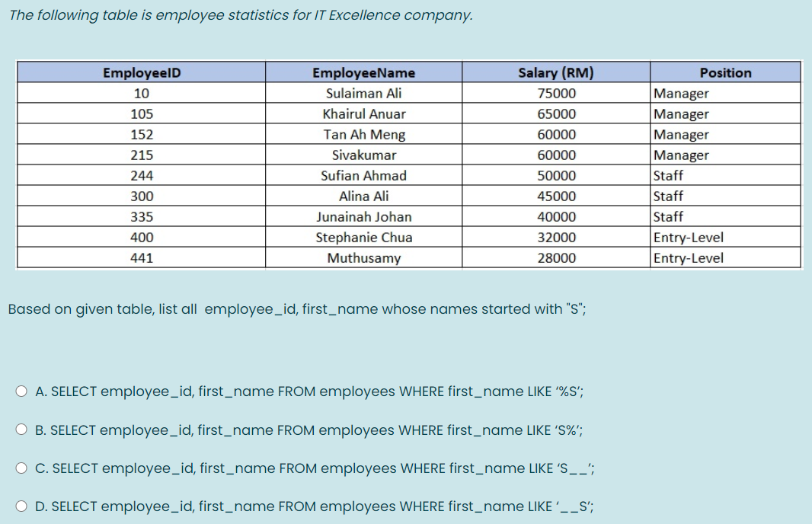Click the Entry-Level position cell for Stephanie Chua
This screenshot has width=812, height=524.
[688, 237]
